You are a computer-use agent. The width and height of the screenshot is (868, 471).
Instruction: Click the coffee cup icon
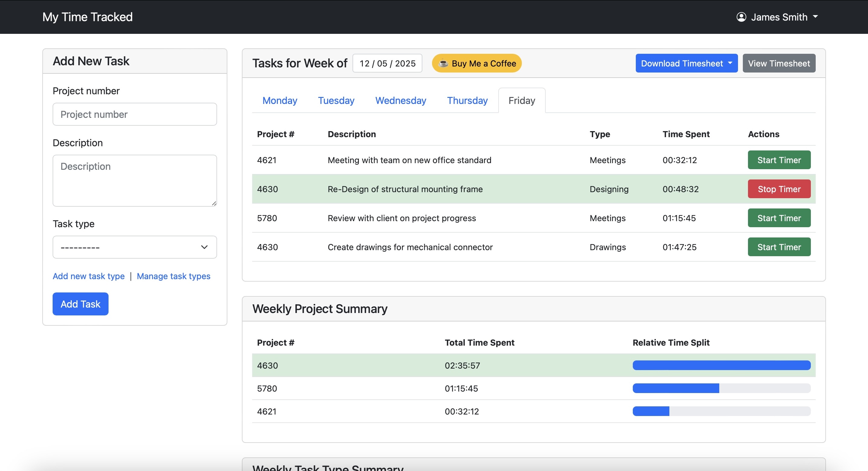[443, 63]
